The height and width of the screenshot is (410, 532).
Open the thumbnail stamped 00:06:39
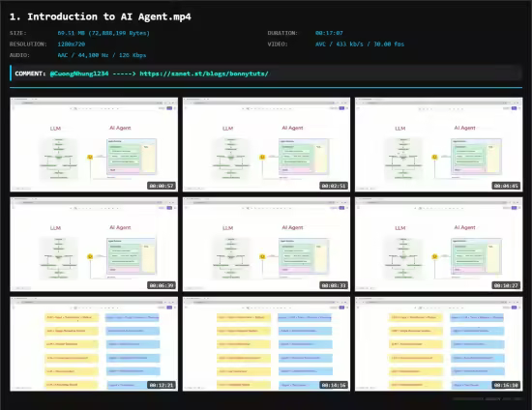click(x=94, y=245)
